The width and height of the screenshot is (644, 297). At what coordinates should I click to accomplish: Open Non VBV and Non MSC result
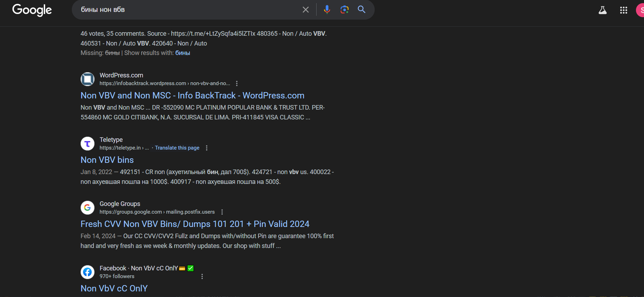click(192, 96)
